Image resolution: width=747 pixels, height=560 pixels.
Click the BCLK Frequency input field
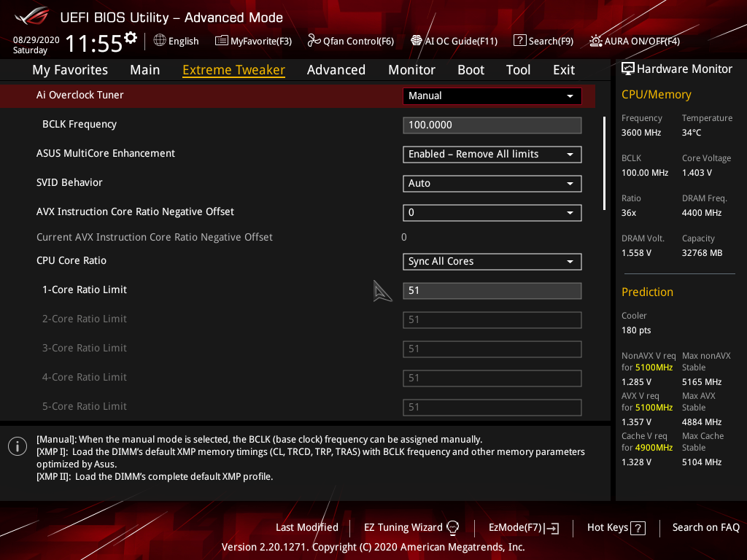(x=492, y=125)
